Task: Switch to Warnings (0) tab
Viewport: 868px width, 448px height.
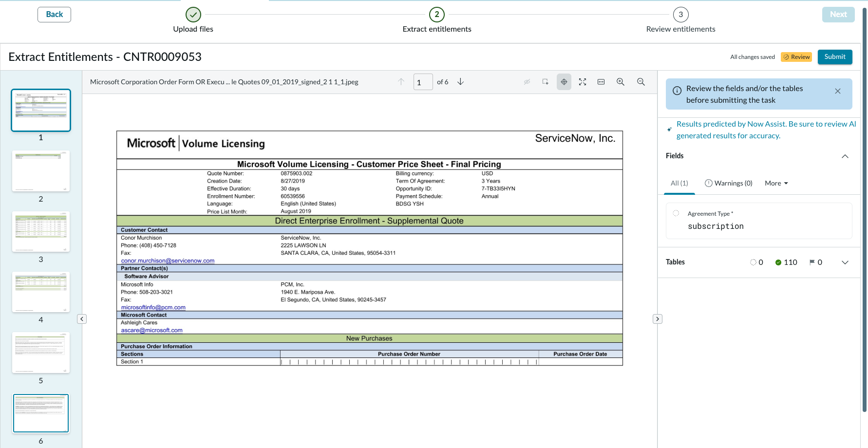Action: coord(729,183)
